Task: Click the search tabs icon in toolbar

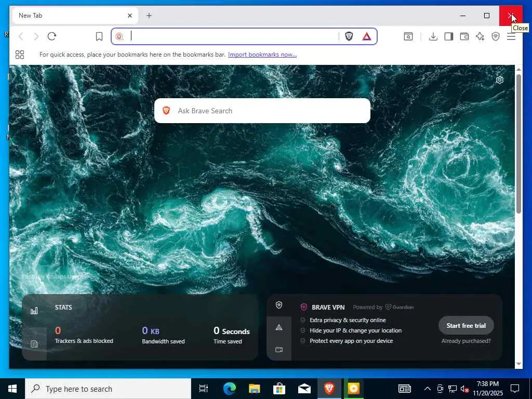Action: pos(408,36)
